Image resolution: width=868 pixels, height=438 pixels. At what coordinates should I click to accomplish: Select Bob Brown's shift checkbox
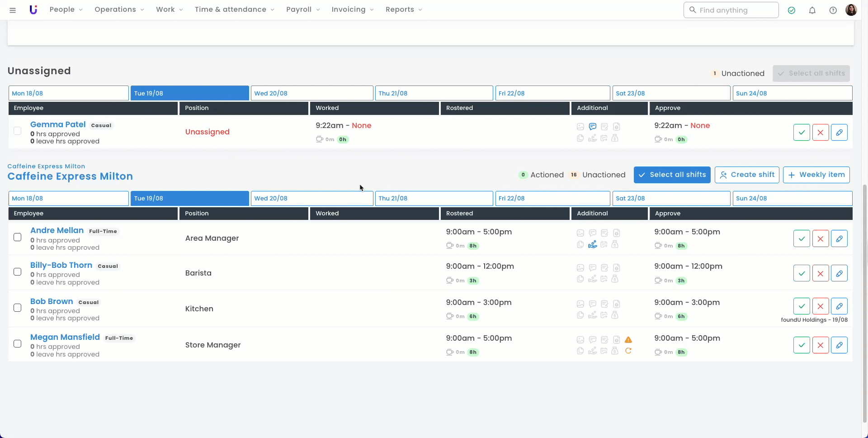click(18, 308)
